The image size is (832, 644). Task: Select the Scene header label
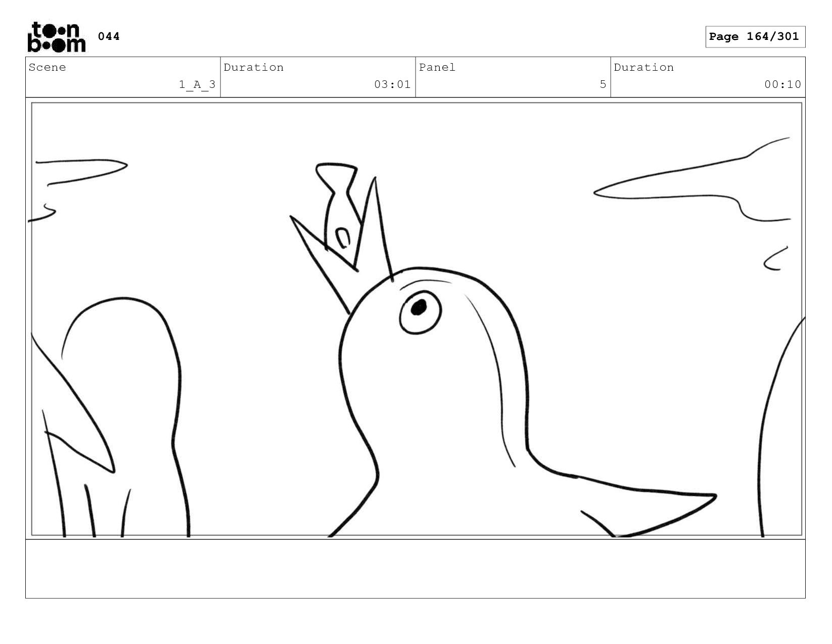[x=47, y=68]
